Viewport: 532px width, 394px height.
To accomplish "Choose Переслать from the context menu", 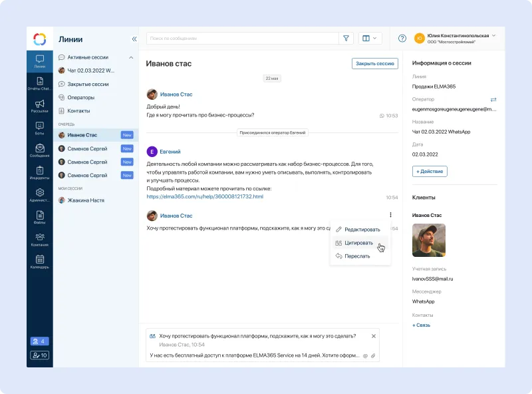I will tap(359, 256).
